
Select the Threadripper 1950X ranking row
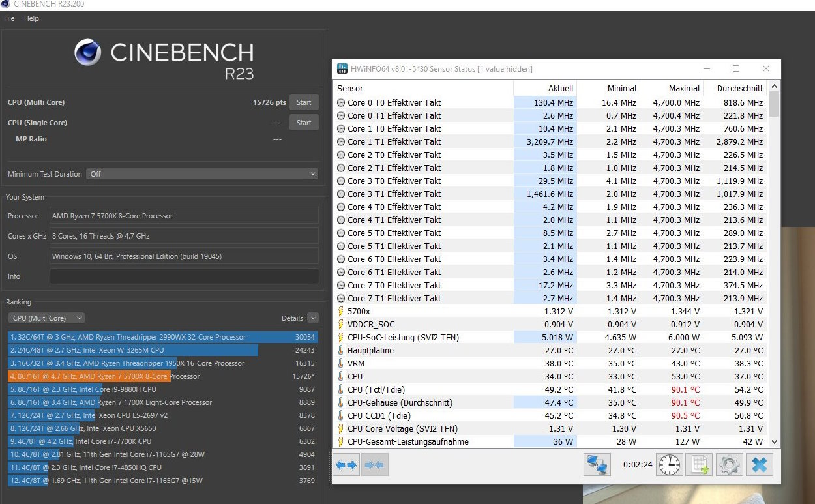tap(163, 363)
